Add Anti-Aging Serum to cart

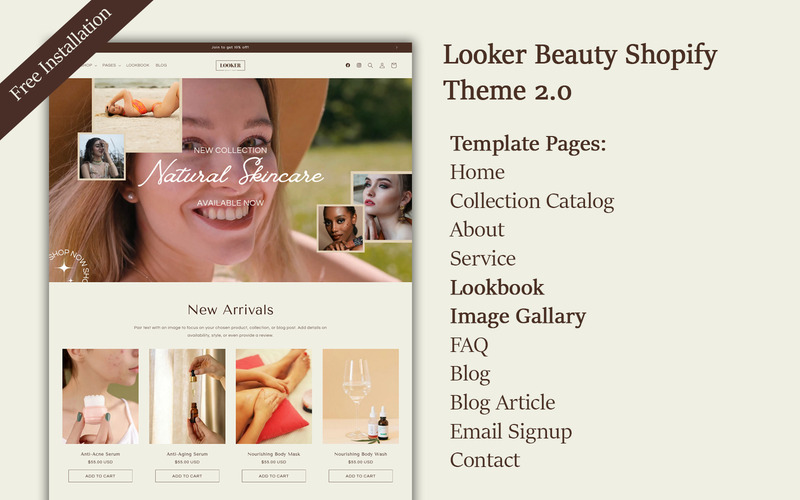point(187,476)
